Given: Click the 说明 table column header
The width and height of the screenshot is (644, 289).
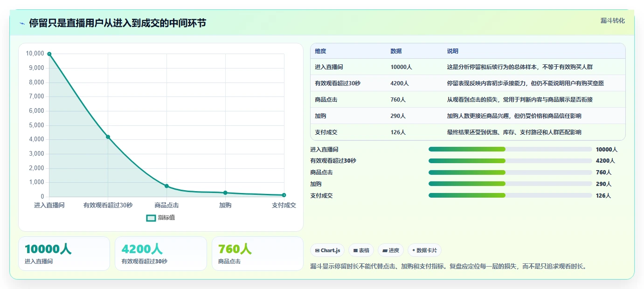Looking at the screenshot, I should click(x=453, y=51).
